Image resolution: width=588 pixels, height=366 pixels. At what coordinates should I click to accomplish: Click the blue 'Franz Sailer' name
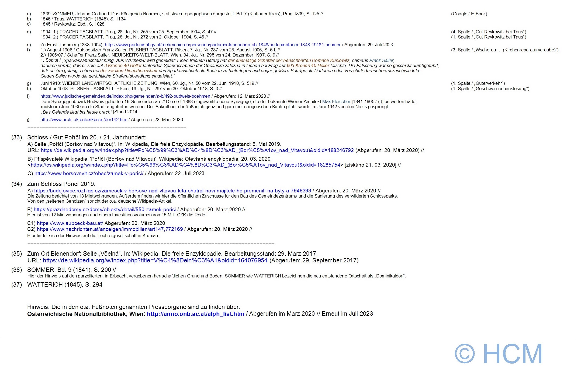click(x=381, y=61)
